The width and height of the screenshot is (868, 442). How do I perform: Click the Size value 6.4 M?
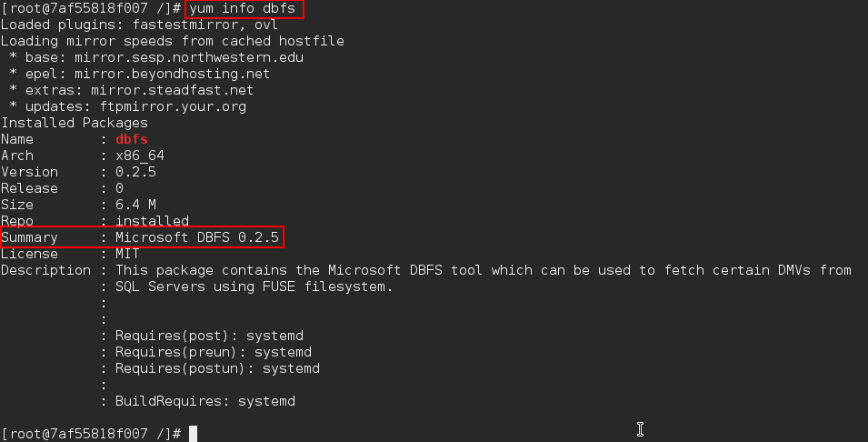point(135,205)
